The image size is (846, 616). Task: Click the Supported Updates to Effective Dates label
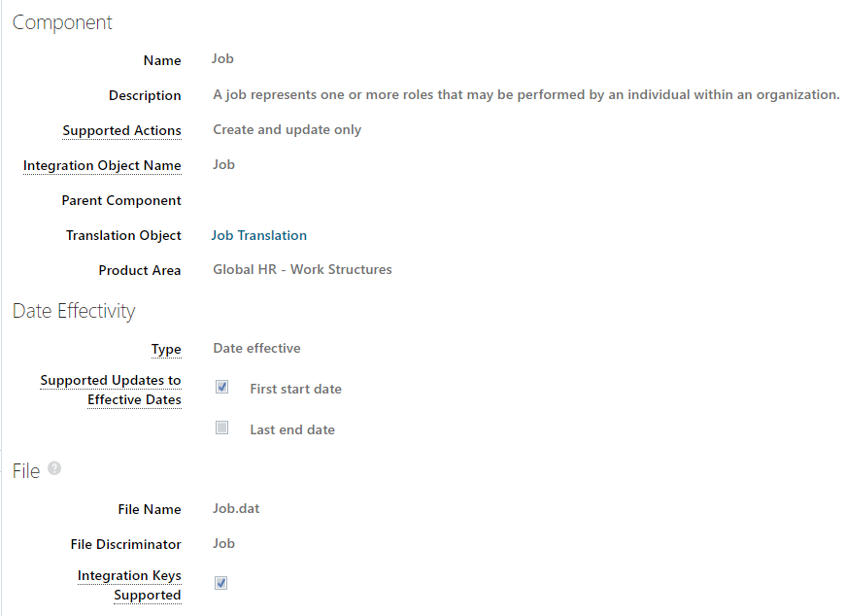(x=111, y=390)
